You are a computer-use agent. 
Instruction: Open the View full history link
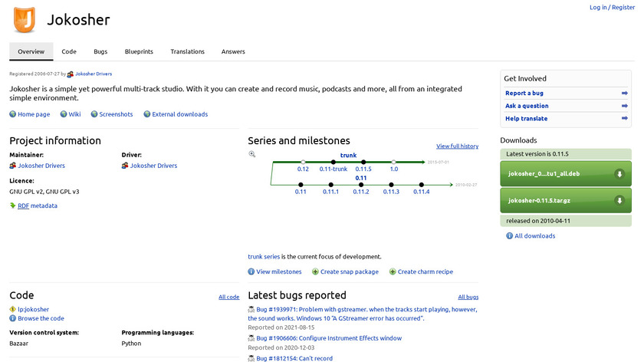457,146
